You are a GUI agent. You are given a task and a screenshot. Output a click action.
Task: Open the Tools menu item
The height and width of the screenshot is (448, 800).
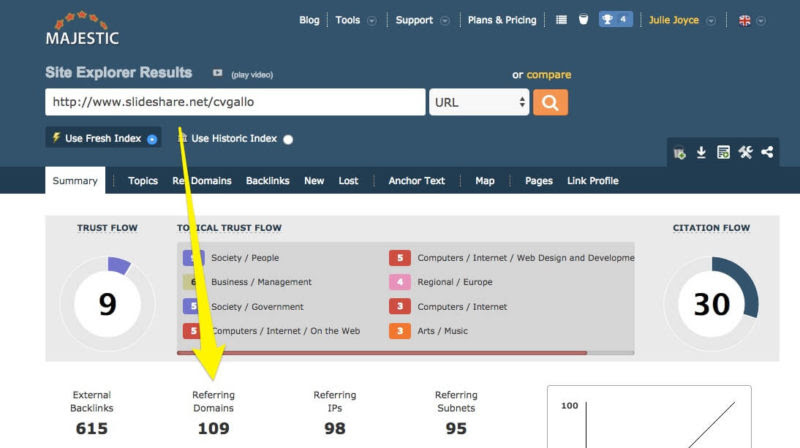347,20
